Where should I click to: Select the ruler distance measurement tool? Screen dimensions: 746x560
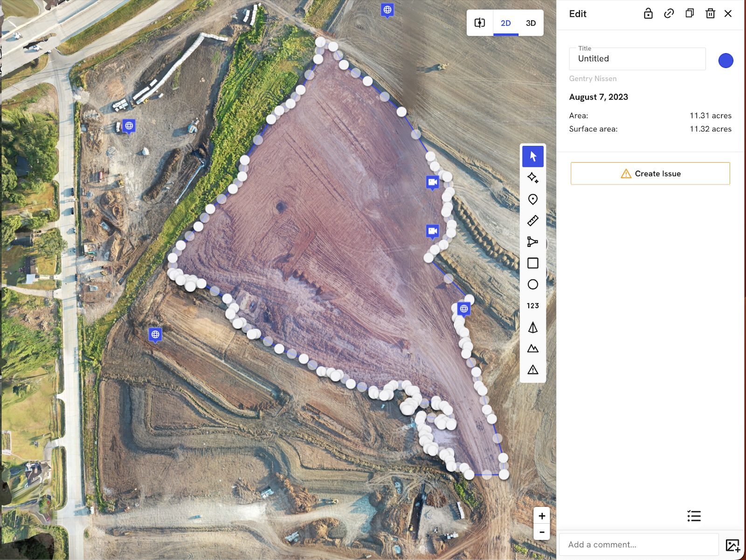532,220
